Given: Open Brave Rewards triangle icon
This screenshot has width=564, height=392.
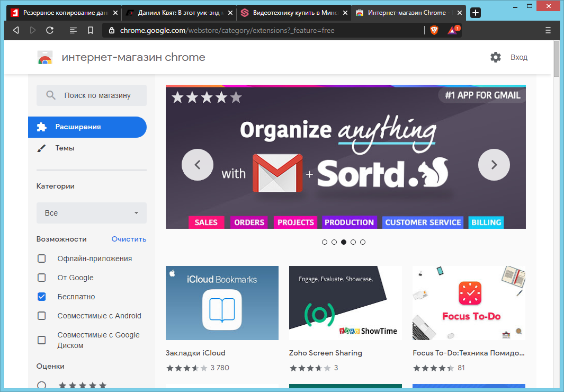Looking at the screenshot, I should pyautogui.click(x=452, y=31).
